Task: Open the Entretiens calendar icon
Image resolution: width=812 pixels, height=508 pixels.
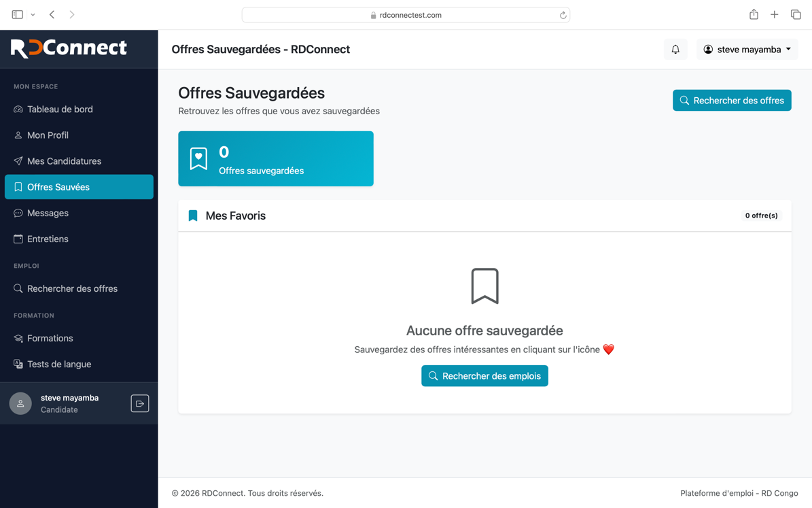Action: point(18,239)
